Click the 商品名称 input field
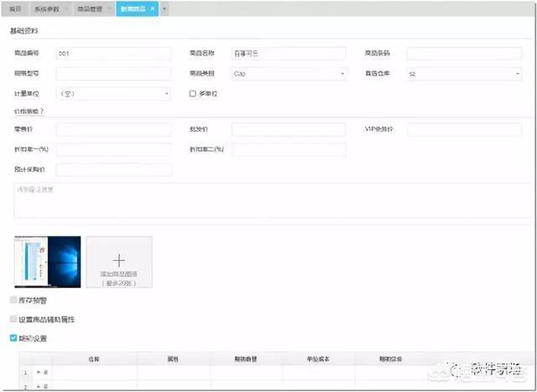This screenshot has width=537, height=392. point(289,53)
